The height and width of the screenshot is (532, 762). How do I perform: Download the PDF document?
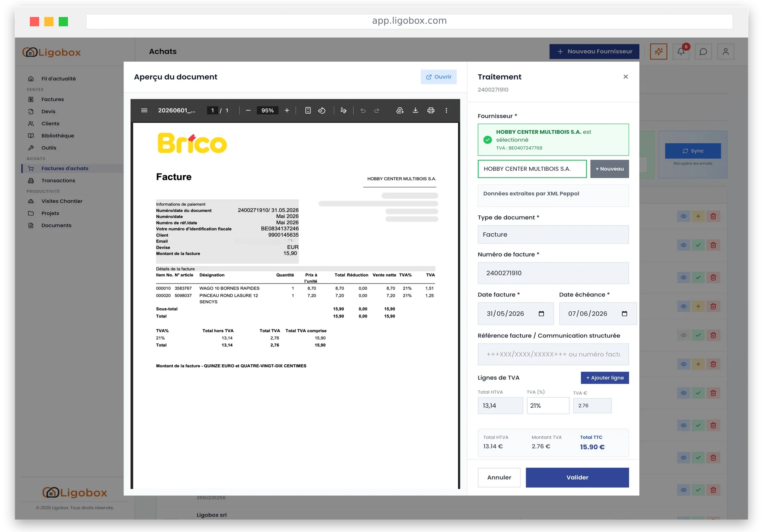[x=415, y=111]
